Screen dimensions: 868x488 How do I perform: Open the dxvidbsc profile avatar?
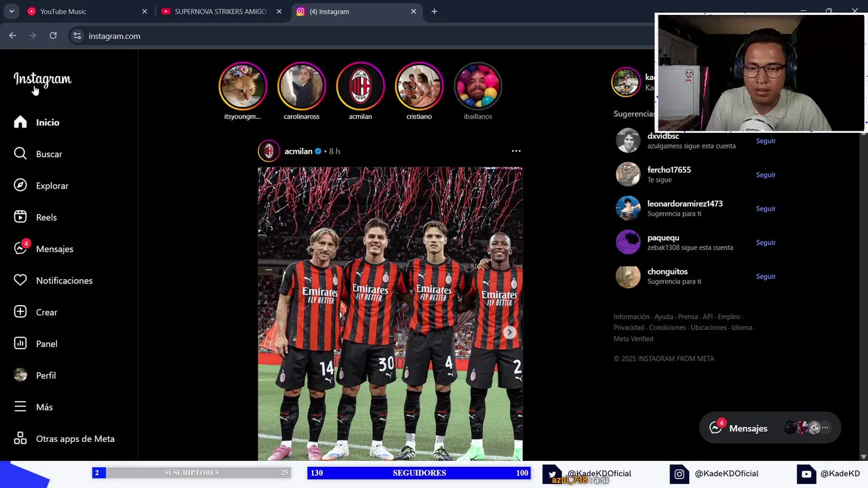pyautogui.click(x=627, y=140)
